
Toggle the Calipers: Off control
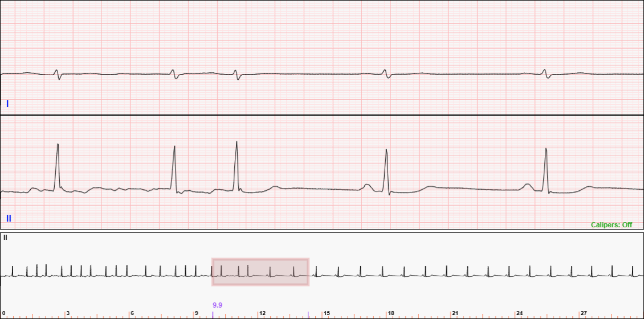[x=611, y=225]
